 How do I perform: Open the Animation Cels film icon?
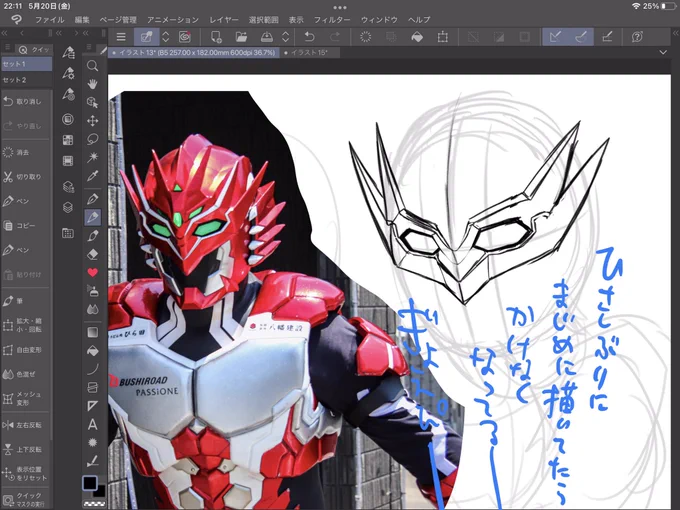point(68,161)
